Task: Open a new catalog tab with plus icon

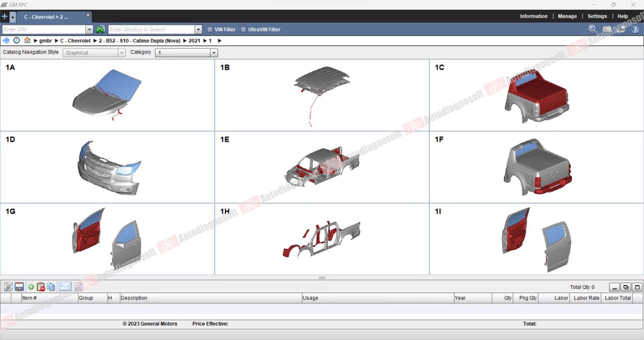Action: [x=5, y=17]
